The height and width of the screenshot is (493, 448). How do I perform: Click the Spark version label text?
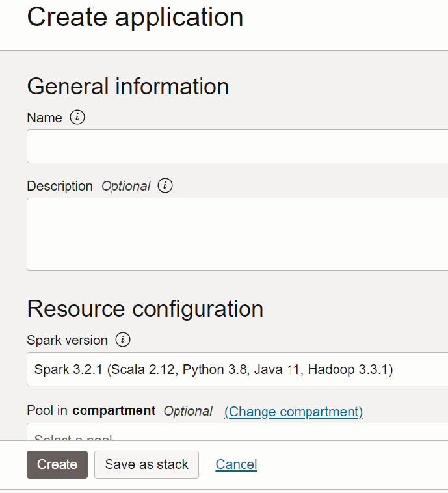[67, 340]
